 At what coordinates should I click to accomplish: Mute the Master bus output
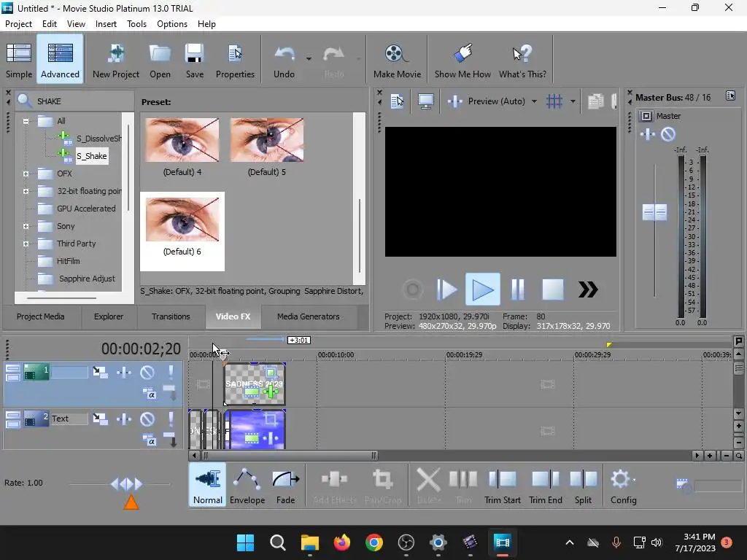(668, 135)
